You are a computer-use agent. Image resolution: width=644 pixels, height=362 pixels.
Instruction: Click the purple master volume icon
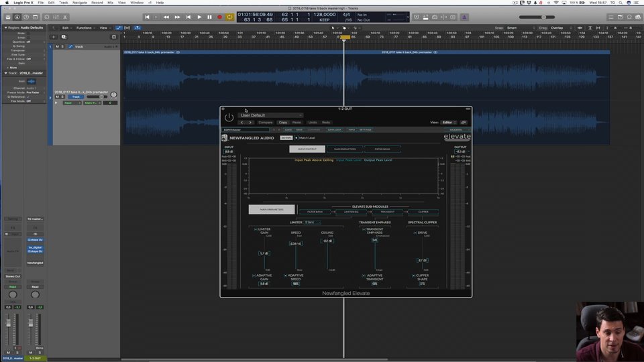tap(464, 17)
